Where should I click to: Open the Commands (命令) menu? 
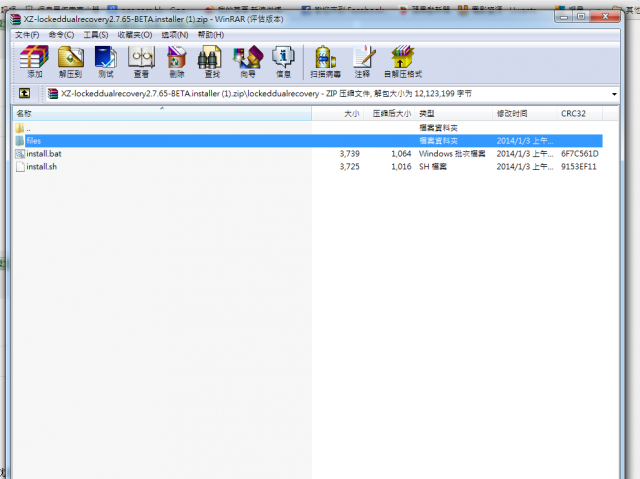pyautogui.click(x=61, y=35)
